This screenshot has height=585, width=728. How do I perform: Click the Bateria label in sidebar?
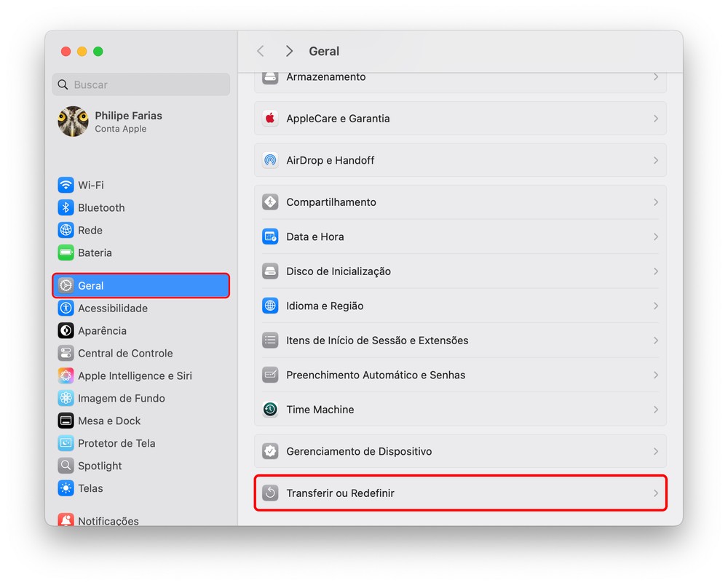tap(95, 252)
